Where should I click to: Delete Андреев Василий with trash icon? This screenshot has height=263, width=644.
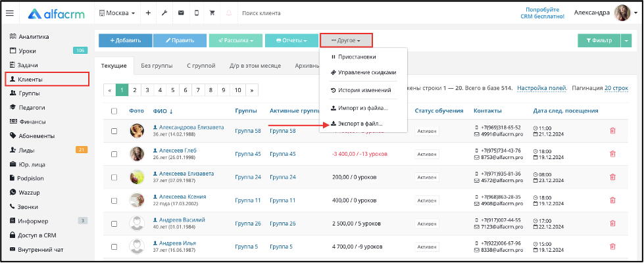click(612, 224)
